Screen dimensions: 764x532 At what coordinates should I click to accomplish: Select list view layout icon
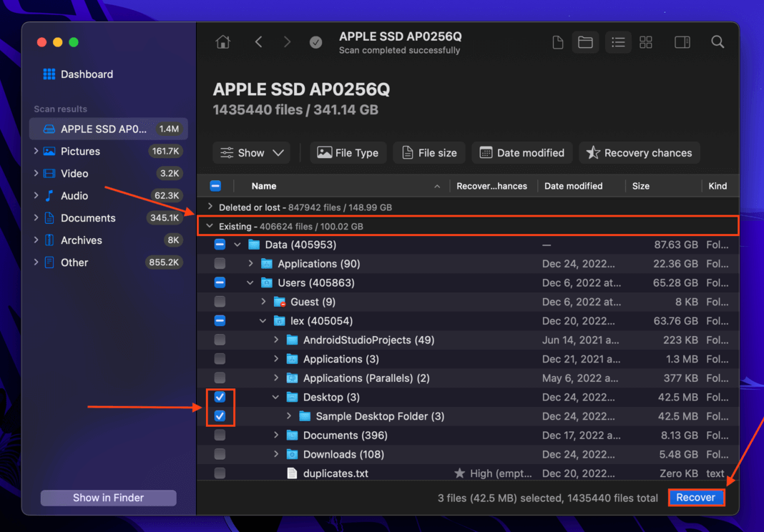pyautogui.click(x=618, y=42)
